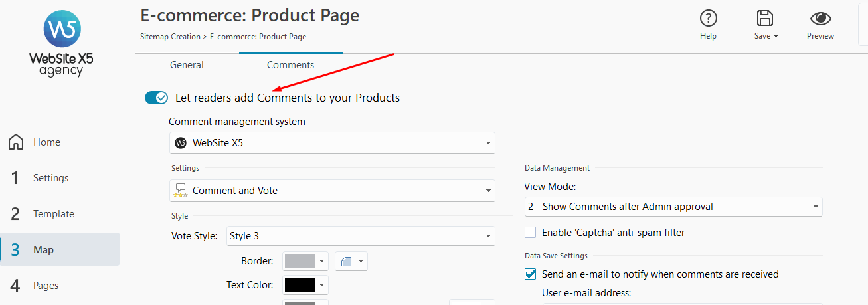Viewport: 868px width, 305px height.
Task: Pick the Border gray color swatch
Action: [300, 261]
